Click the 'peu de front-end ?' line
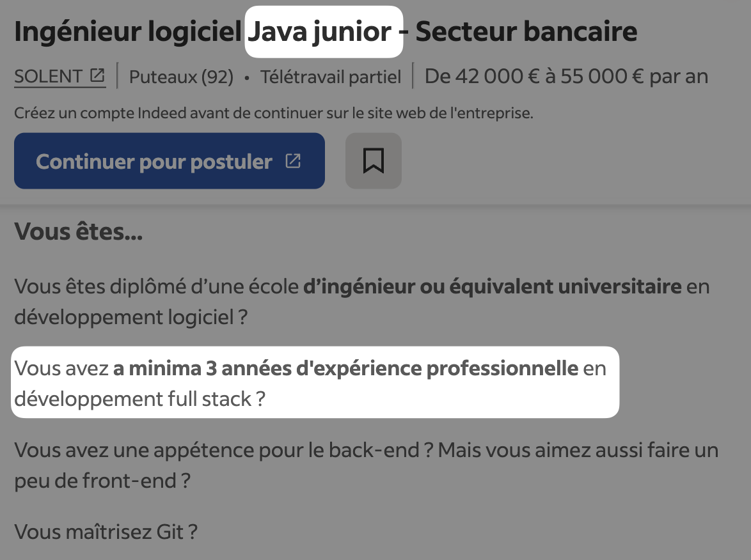 (102, 480)
